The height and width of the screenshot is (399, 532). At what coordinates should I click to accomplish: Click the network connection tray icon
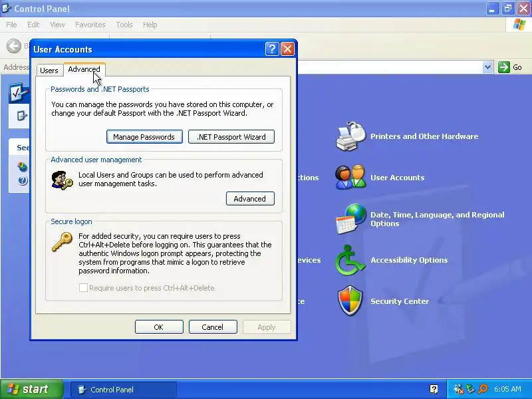point(459,389)
